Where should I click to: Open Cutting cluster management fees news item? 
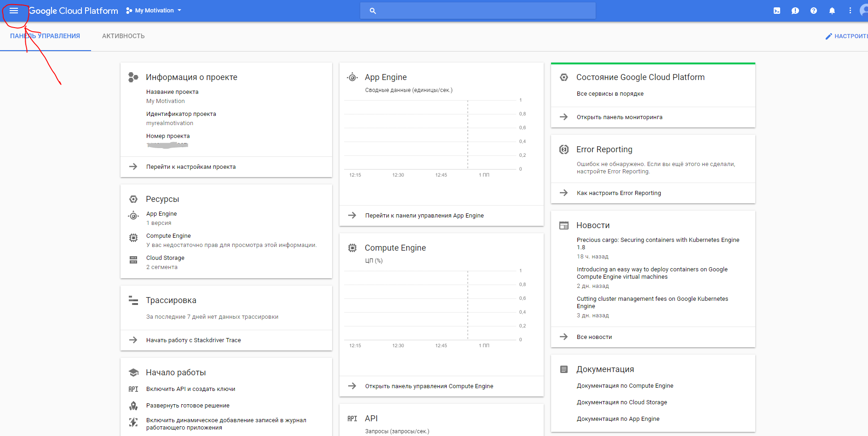pyautogui.click(x=653, y=303)
